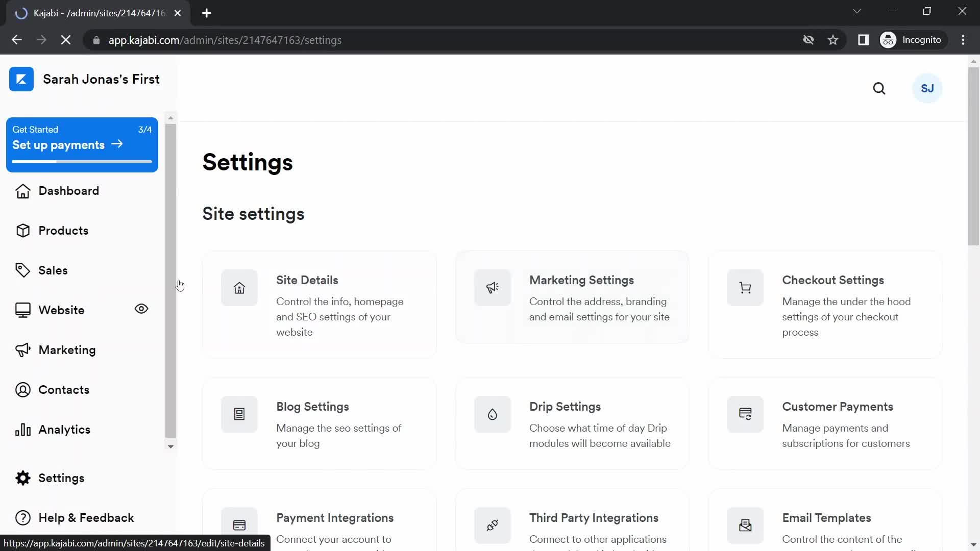Click the Help question mark icon
Image resolution: width=980 pixels, height=551 pixels.
[x=22, y=518]
